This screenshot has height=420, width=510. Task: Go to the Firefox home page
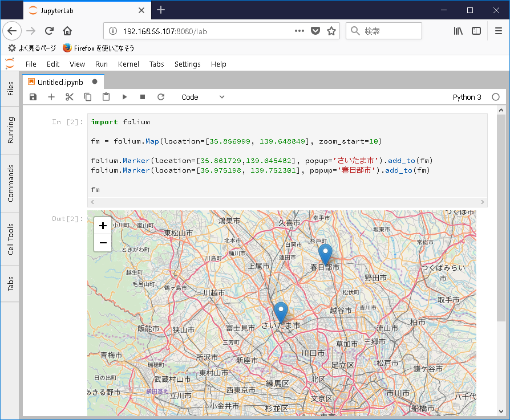coord(67,31)
